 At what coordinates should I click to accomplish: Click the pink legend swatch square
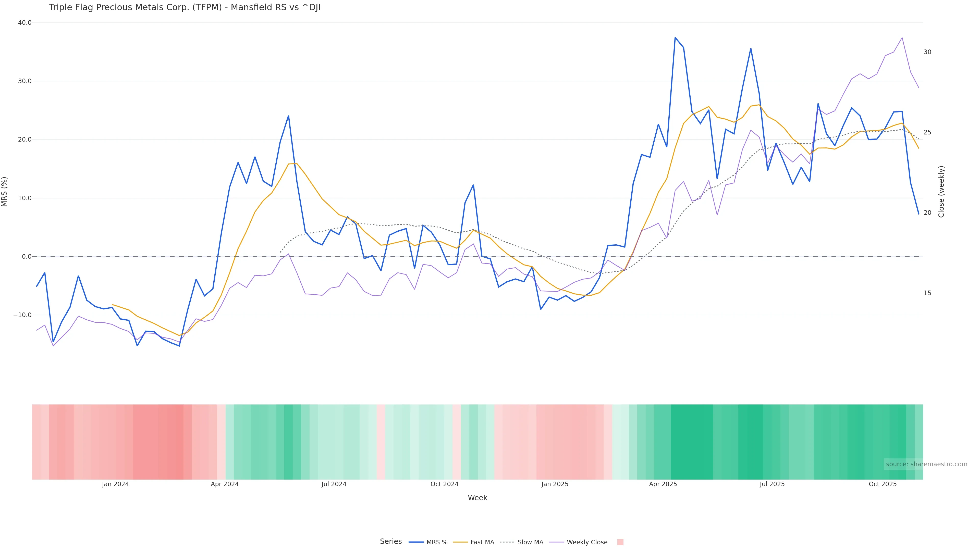point(620,542)
